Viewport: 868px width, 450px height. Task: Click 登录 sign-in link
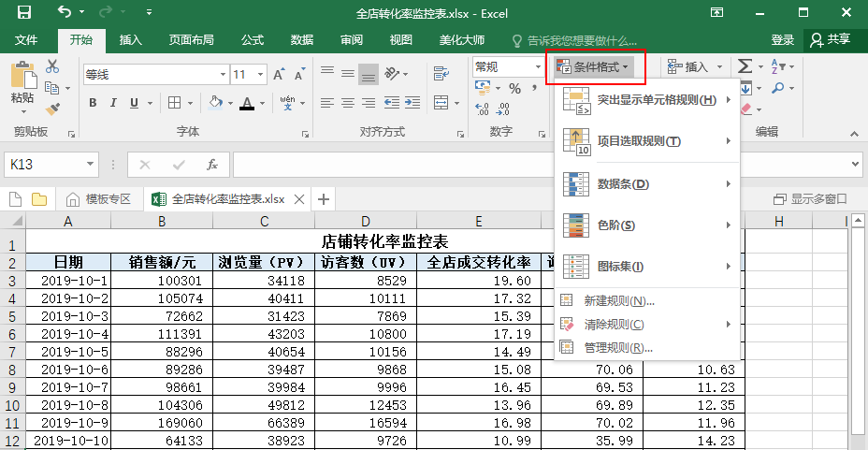click(782, 40)
